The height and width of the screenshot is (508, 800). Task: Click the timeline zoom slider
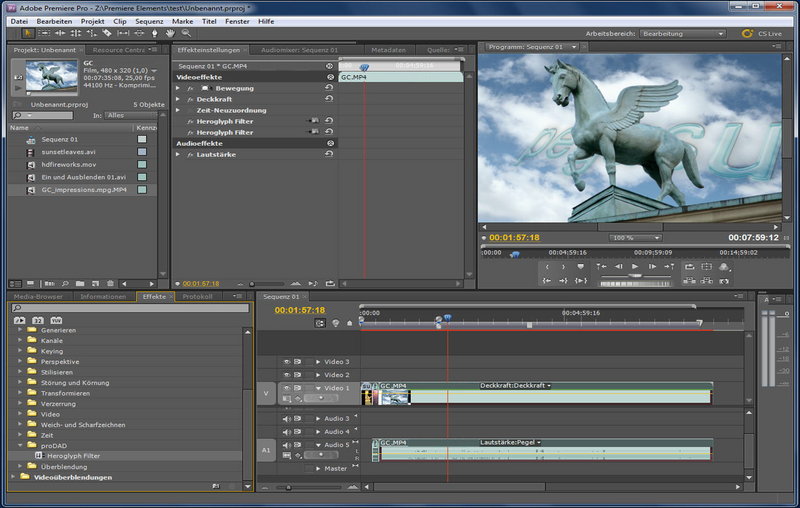[288, 488]
